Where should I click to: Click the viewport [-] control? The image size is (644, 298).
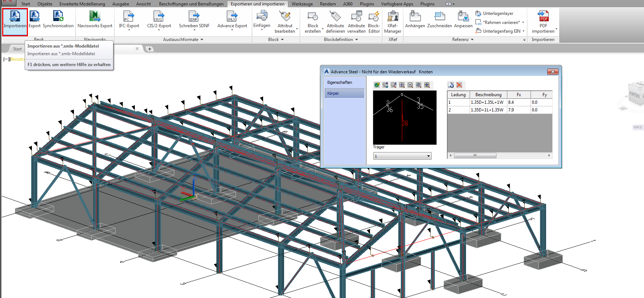6,59
